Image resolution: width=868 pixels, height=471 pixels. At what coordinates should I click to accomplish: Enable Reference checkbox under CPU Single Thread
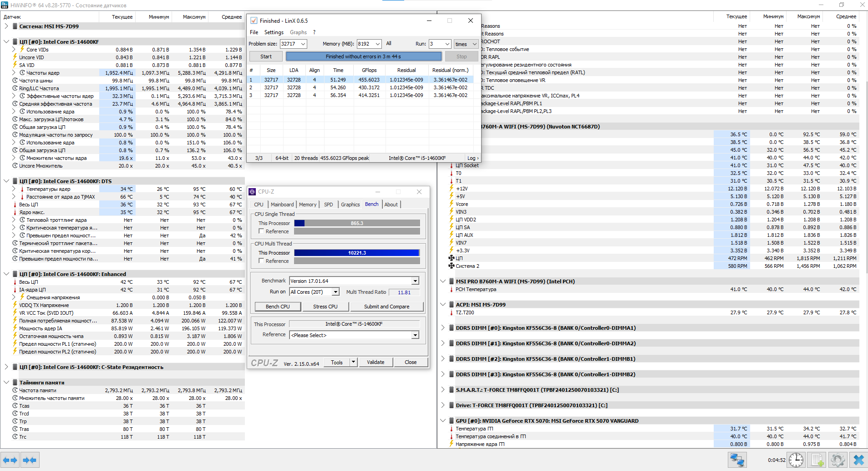pos(261,231)
